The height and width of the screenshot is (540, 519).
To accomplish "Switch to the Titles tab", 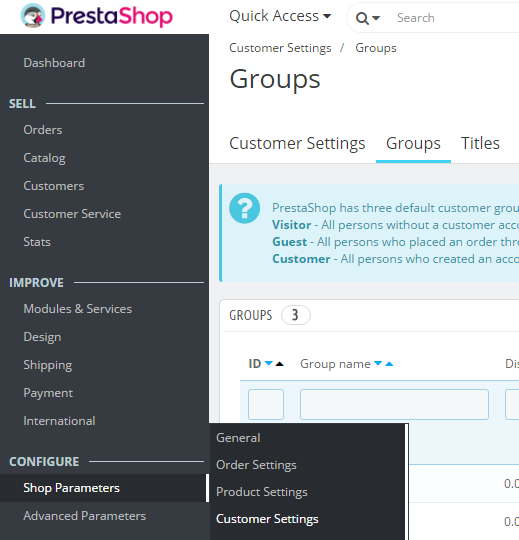I will (480, 143).
